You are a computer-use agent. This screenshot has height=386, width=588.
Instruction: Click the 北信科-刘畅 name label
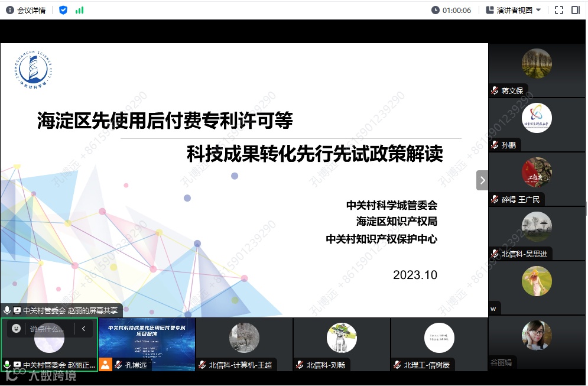326,365
